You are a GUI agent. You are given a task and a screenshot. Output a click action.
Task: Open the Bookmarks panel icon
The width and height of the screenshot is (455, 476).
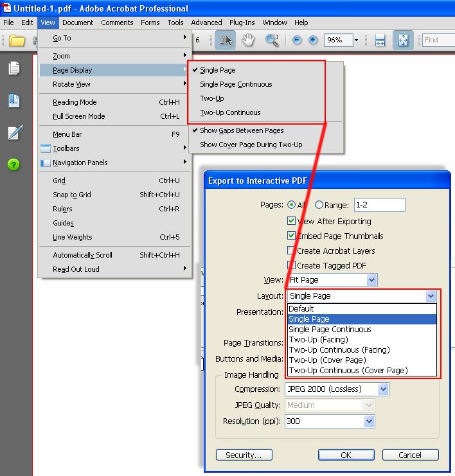pyautogui.click(x=14, y=100)
